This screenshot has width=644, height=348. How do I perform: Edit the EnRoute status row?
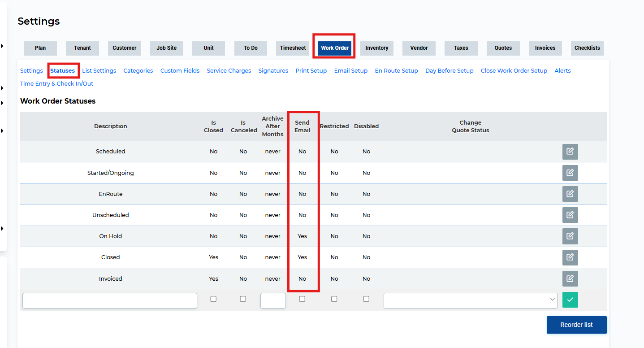pos(570,194)
